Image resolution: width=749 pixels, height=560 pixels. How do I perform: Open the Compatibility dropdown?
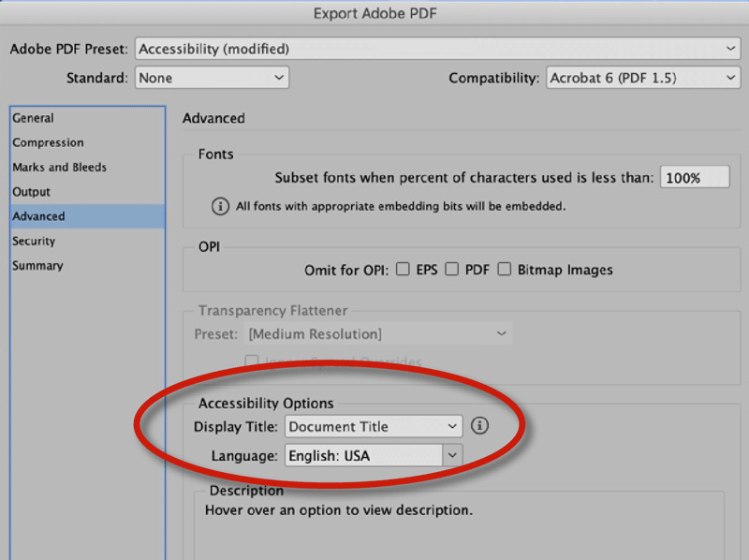[642, 79]
